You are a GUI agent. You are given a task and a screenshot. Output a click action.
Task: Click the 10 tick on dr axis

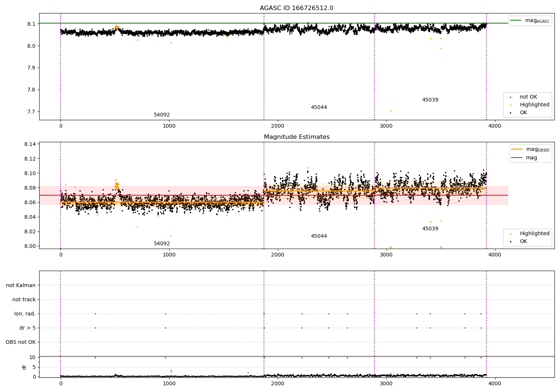[32, 358]
